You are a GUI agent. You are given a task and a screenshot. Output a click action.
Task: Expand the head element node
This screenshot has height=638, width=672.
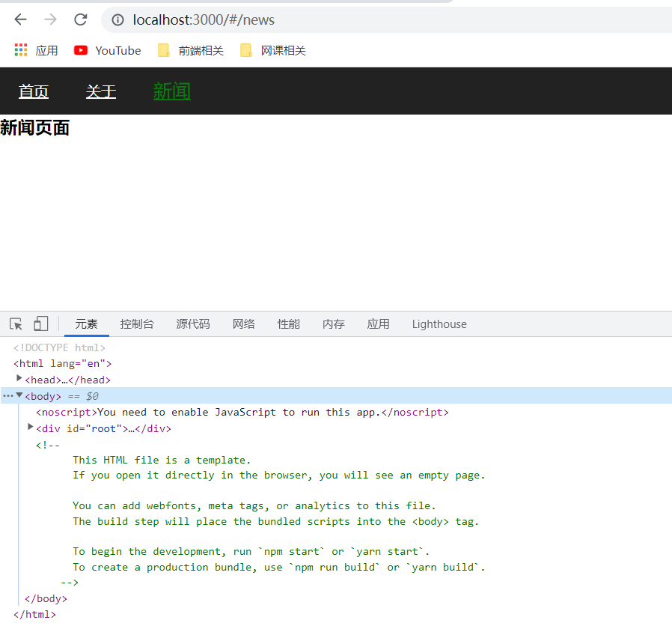[x=19, y=378]
